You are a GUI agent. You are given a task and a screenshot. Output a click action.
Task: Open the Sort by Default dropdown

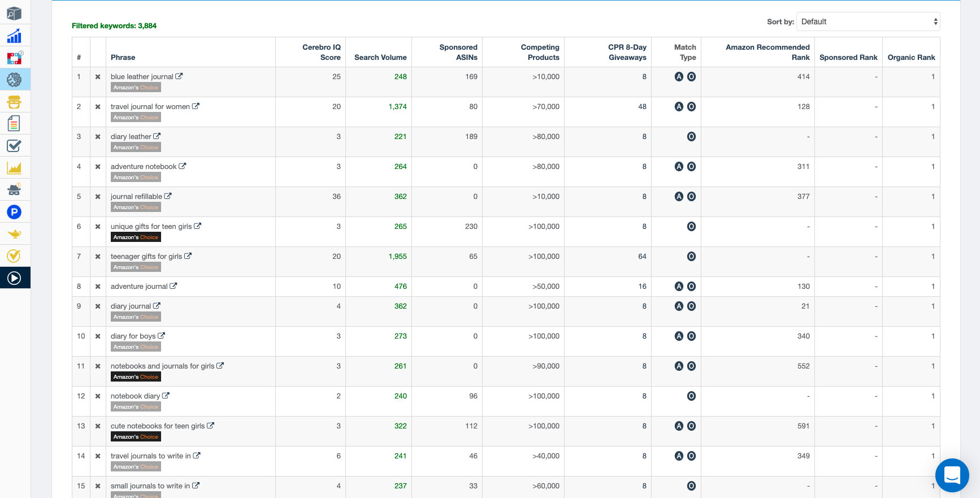click(868, 21)
